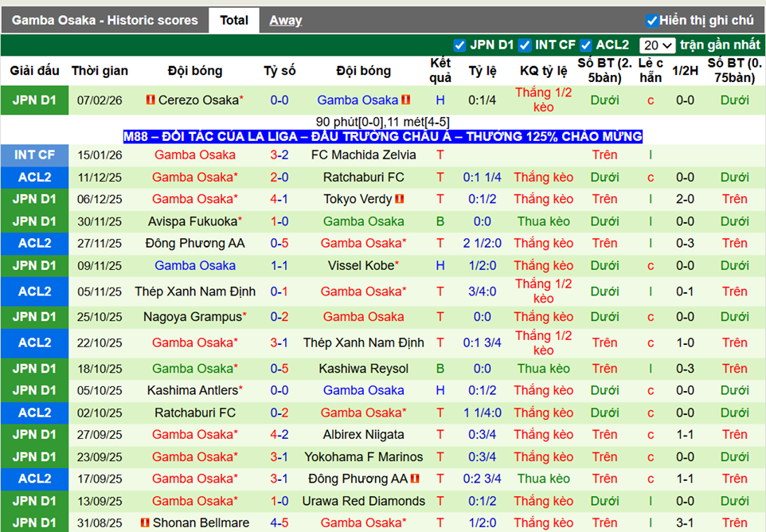Click Gamba Osaka home link on 09/11/25
The image size is (766, 532).
pyautogui.click(x=195, y=266)
